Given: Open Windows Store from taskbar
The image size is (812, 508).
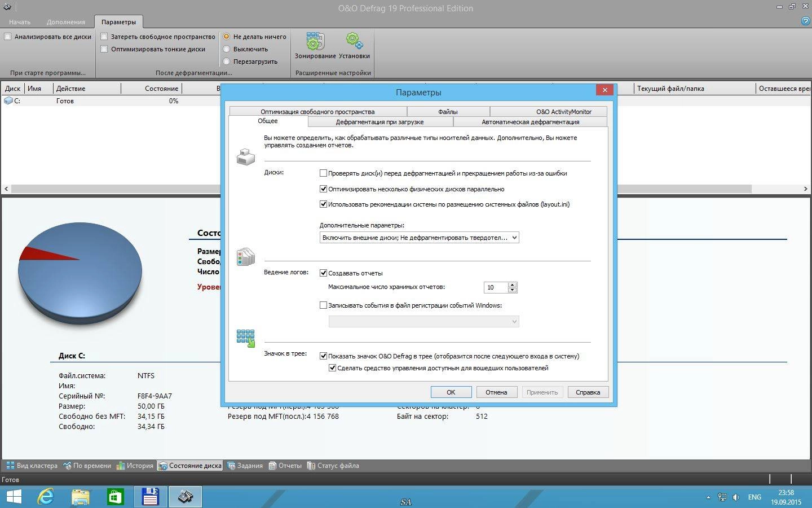Looking at the screenshot, I should tap(115, 497).
